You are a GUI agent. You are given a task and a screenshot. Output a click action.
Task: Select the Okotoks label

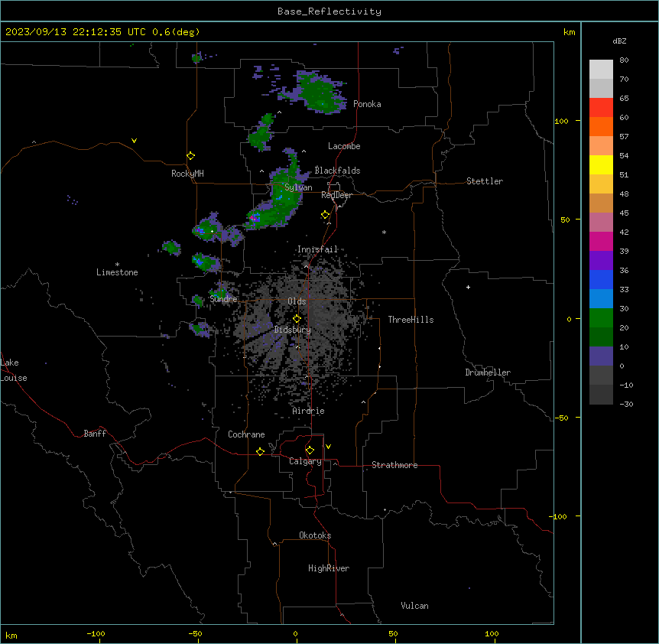pyautogui.click(x=315, y=535)
